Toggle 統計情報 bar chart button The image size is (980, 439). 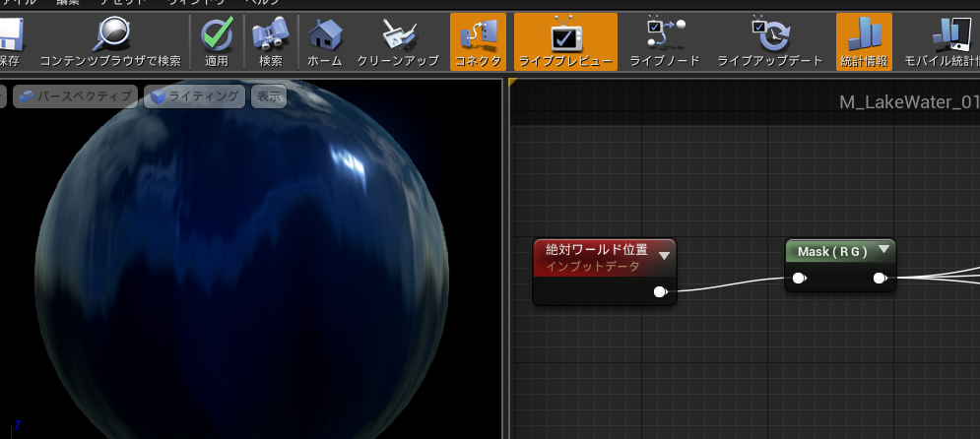coord(864,41)
